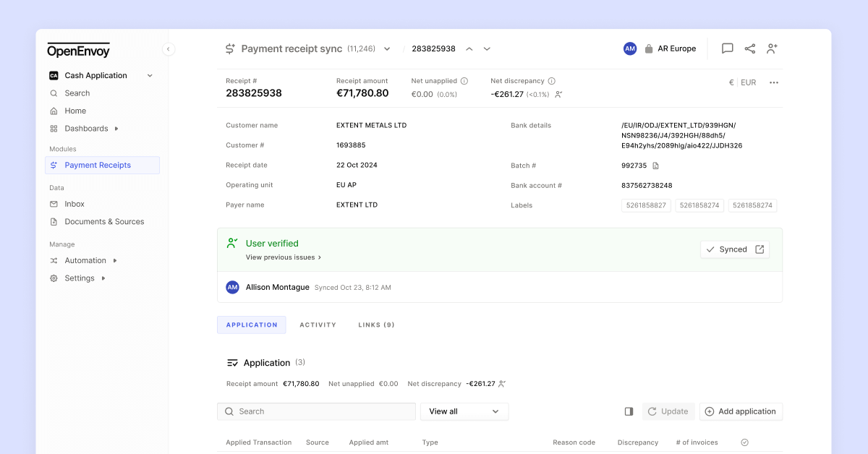Click the share icon in the header

(749, 48)
